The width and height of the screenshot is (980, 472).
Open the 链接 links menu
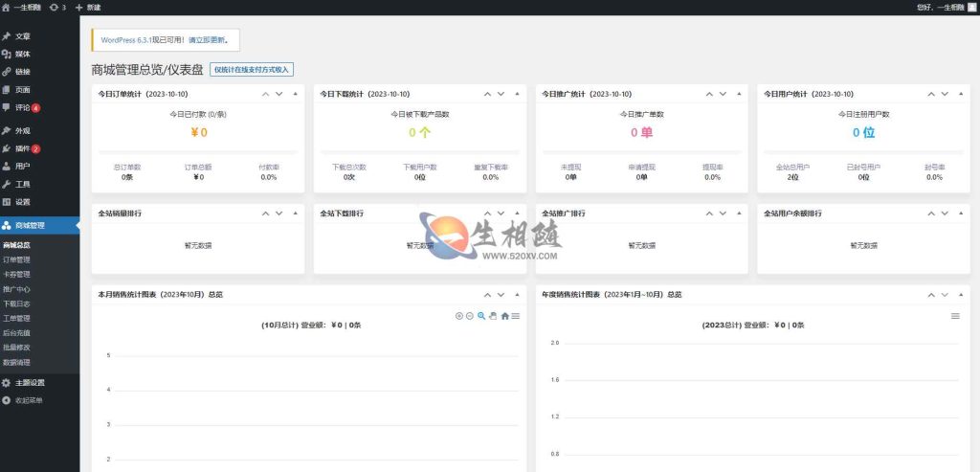(39, 71)
